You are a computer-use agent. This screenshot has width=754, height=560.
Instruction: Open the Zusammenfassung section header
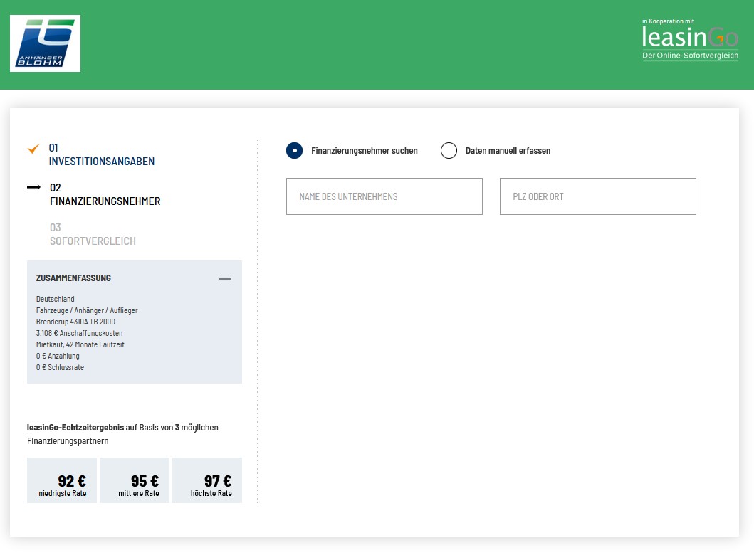[x=73, y=278]
